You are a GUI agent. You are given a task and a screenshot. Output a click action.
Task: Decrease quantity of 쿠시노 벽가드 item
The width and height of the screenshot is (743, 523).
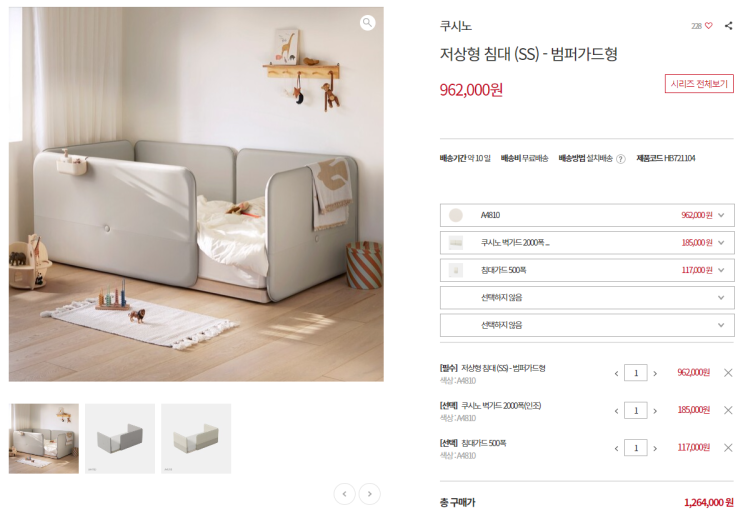coord(616,411)
